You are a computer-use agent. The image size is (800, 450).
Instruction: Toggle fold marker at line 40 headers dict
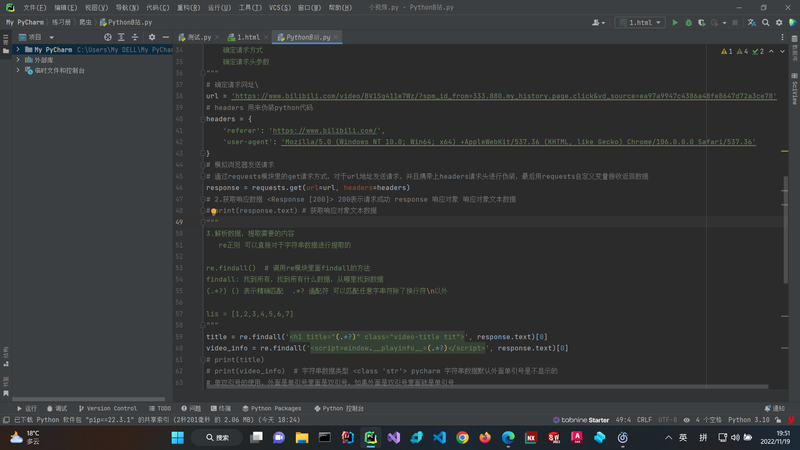point(203,119)
